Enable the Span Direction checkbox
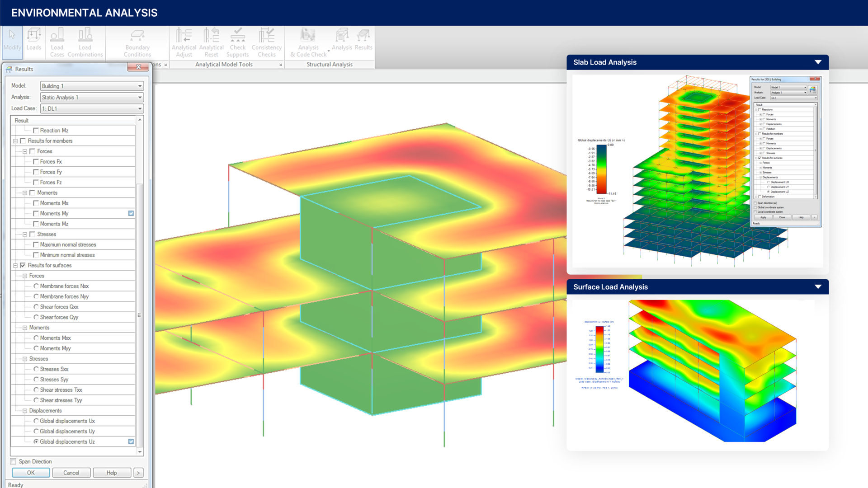 coord(14,461)
